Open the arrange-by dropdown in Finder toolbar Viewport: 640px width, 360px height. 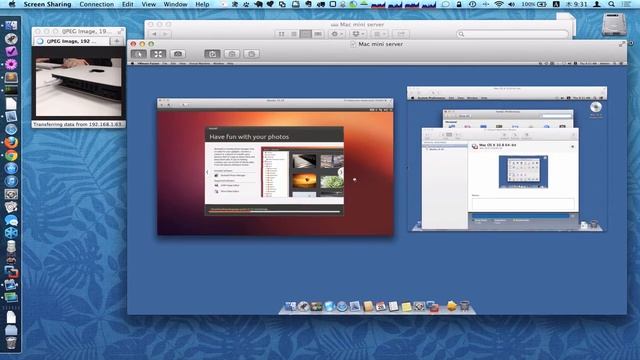coord(379,34)
